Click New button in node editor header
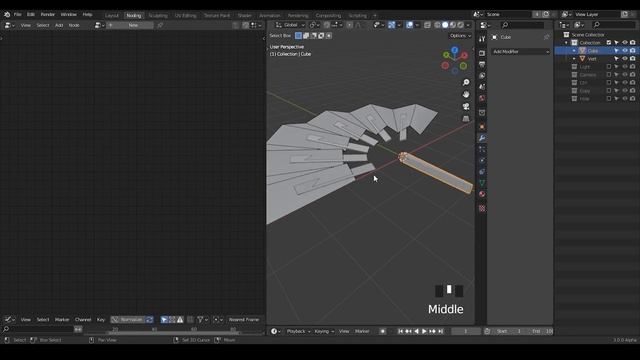This screenshot has height=360, width=640. point(133,25)
